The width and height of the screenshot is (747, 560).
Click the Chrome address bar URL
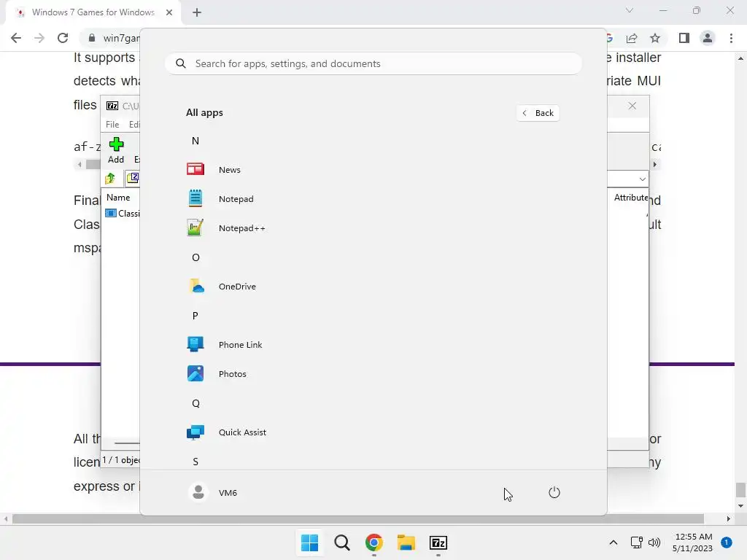click(122, 38)
